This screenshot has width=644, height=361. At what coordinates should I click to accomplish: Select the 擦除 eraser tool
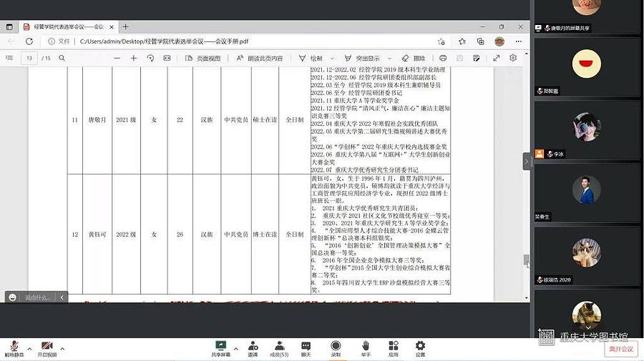coord(413,58)
